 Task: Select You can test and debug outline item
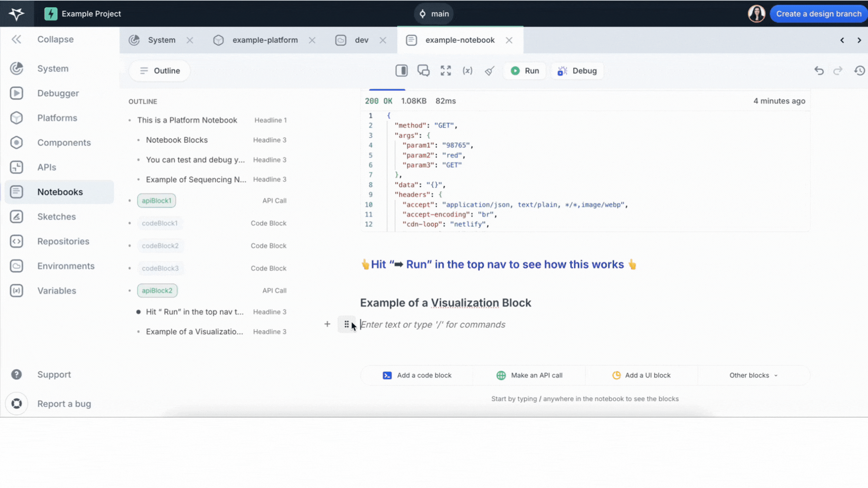pyautogui.click(x=195, y=160)
